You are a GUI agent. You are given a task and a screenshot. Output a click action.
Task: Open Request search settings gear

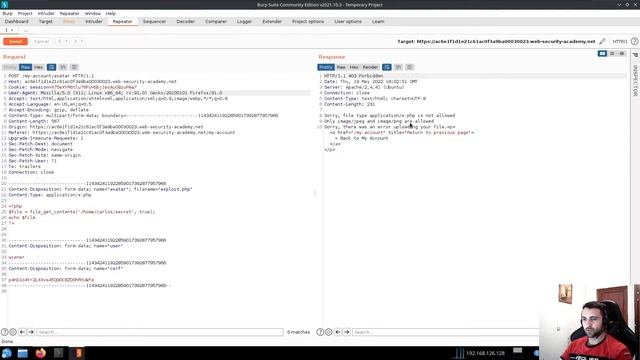point(13,332)
